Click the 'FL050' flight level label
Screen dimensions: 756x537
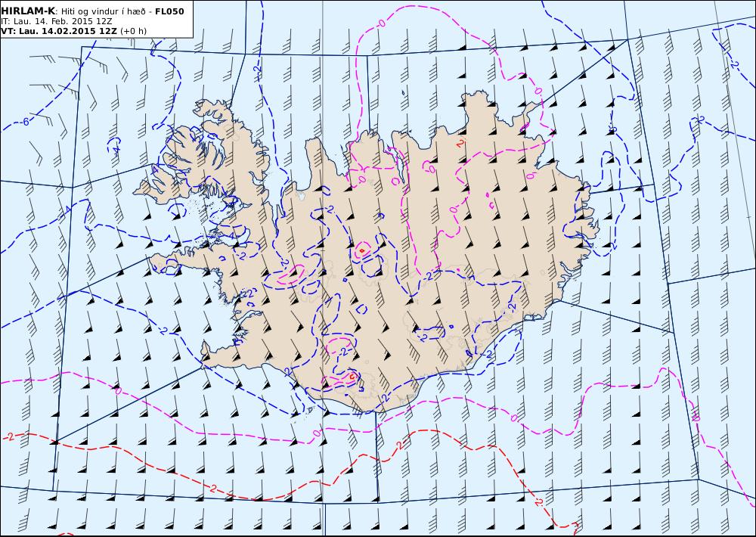[x=169, y=11]
